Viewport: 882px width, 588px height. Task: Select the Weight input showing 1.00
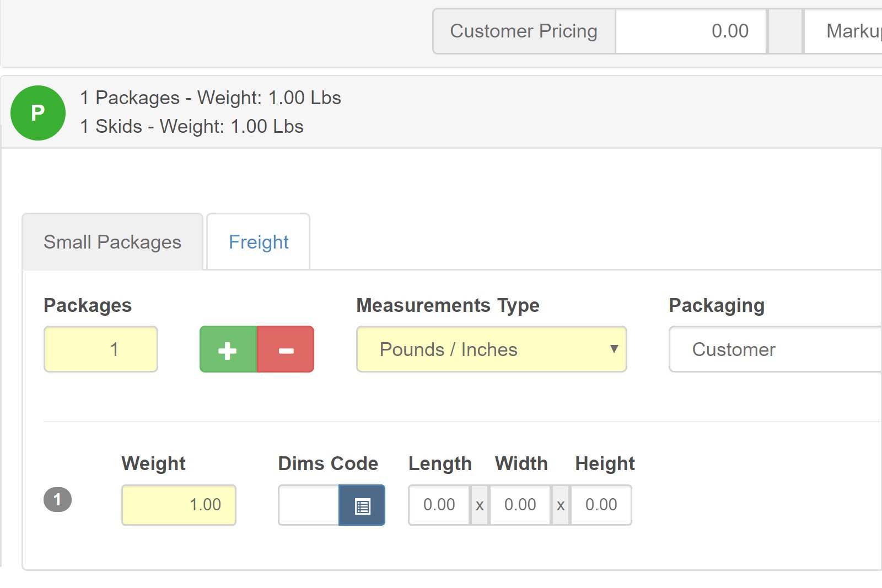coord(179,505)
